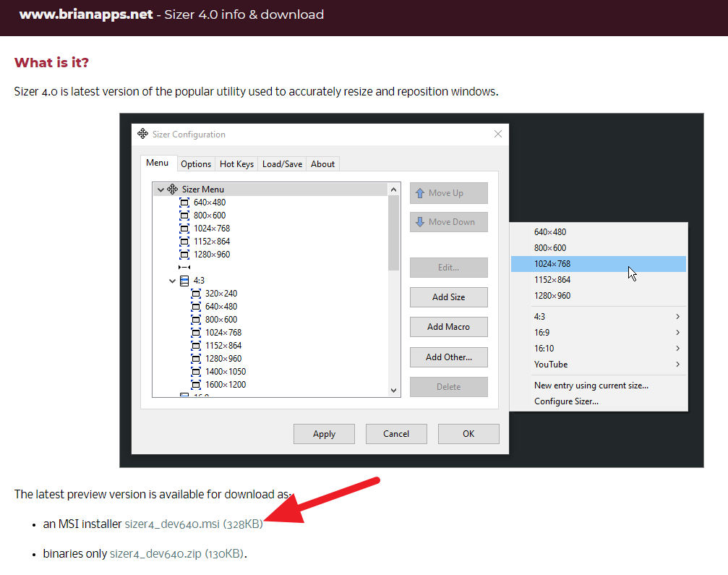Click the 4:3 submenu group icon
The width and height of the screenshot is (728, 575).
[184, 281]
